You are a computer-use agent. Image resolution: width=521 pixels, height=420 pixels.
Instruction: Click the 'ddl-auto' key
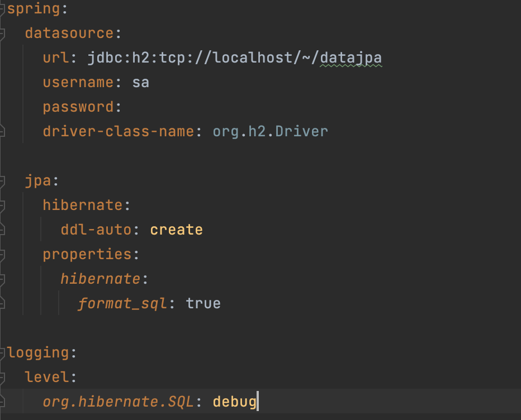(96, 230)
